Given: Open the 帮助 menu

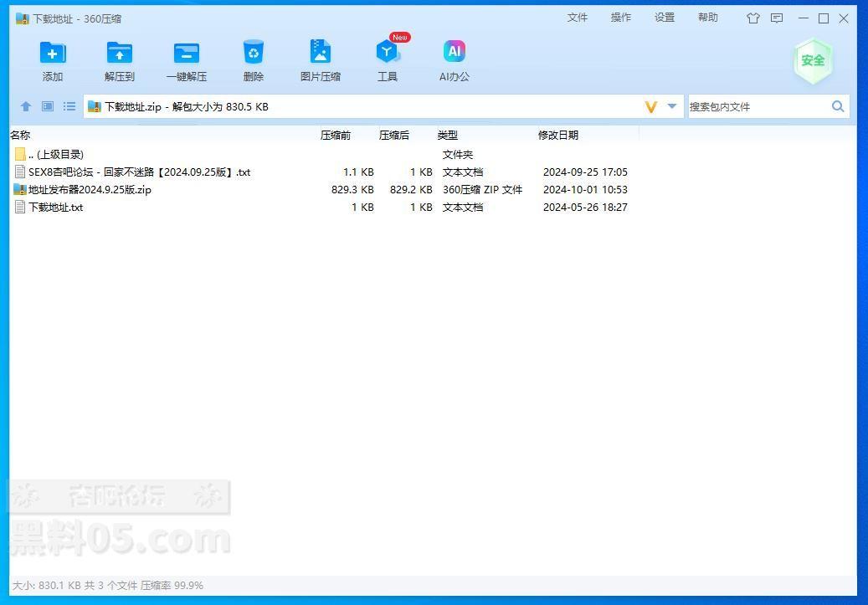Looking at the screenshot, I should click(708, 18).
